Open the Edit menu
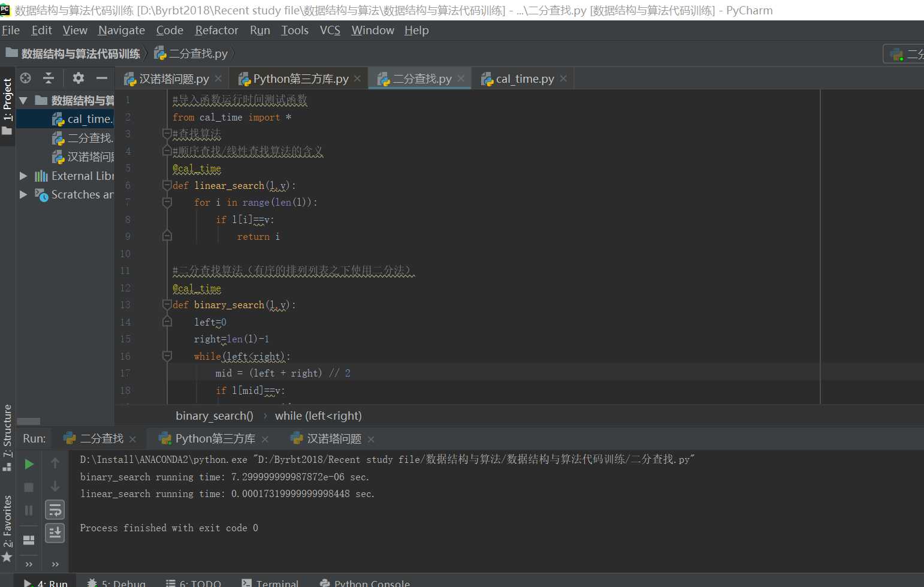 point(41,30)
